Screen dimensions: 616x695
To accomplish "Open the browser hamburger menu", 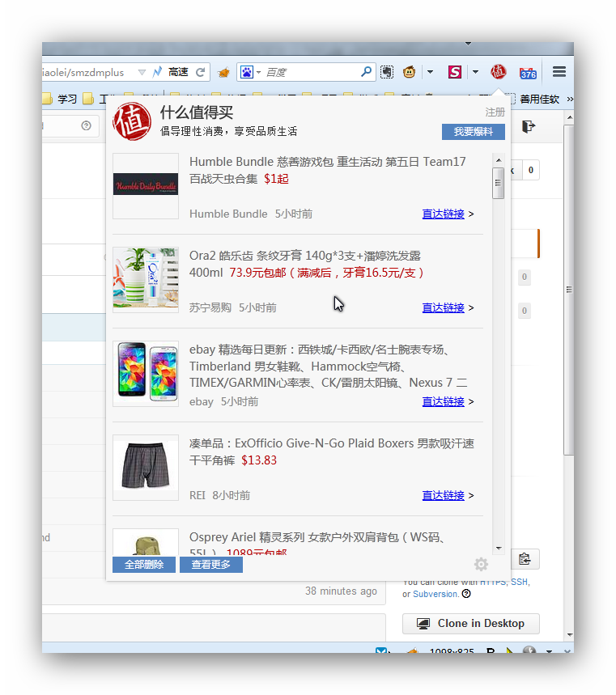I will tap(559, 71).
